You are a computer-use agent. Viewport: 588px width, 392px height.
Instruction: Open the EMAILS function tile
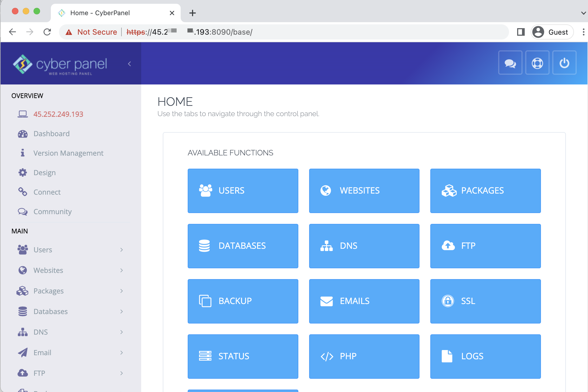(364, 301)
